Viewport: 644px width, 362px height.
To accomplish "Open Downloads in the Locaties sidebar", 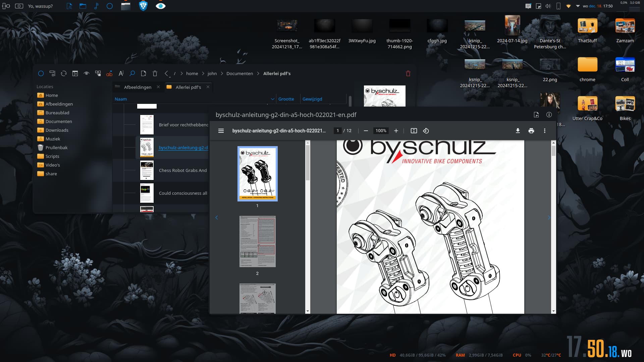I will tap(57, 130).
